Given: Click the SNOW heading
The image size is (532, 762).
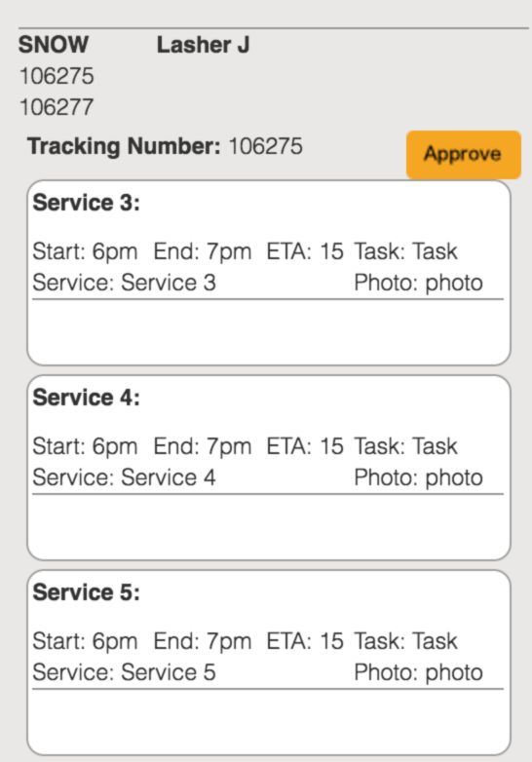Looking at the screenshot, I should coord(54,45).
